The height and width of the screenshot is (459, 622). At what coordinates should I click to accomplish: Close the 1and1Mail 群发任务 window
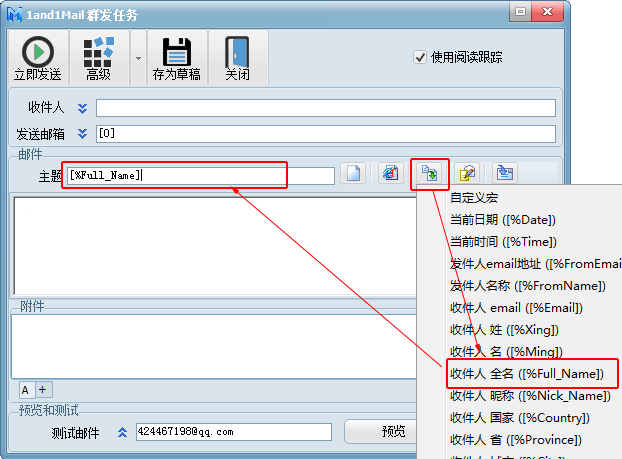click(x=547, y=12)
